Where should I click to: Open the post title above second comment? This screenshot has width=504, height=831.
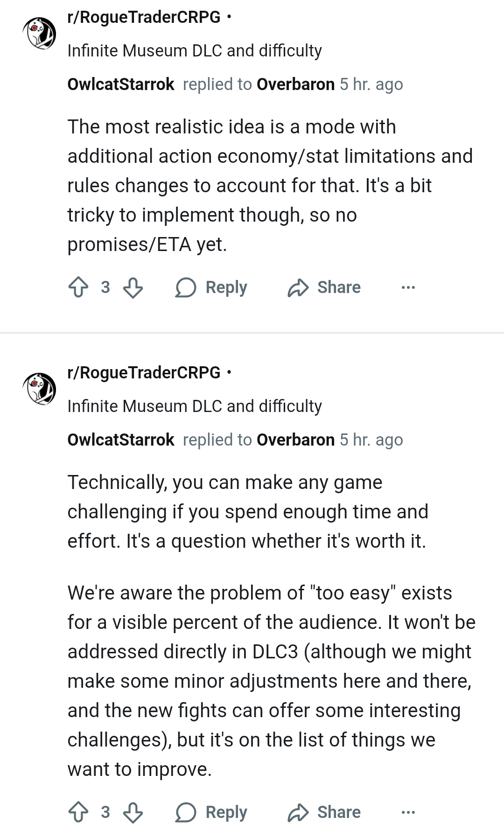[x=195, y=406]
